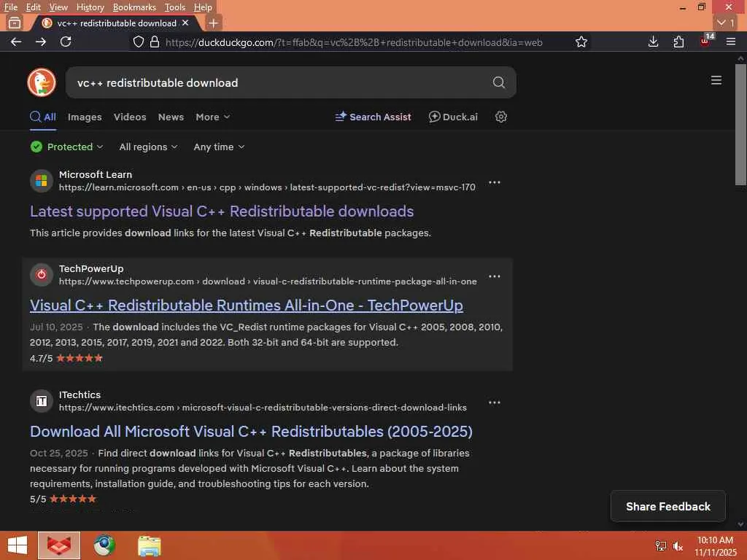The width and height of the screenshot is (747, 560).
Task: Open the Tools menu
Action: tap(175, 7)
